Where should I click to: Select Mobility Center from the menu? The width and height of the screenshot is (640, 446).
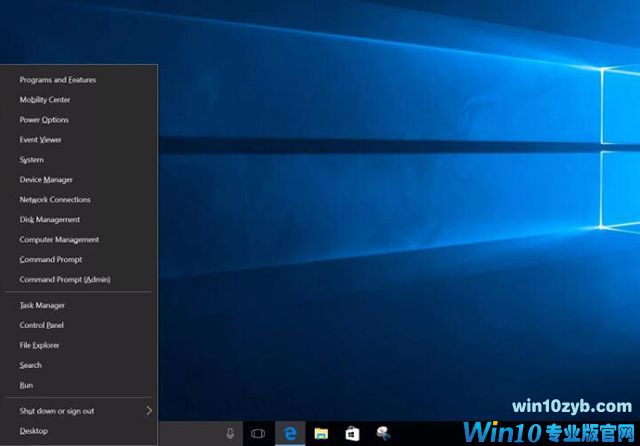click(x=45, y=100)
